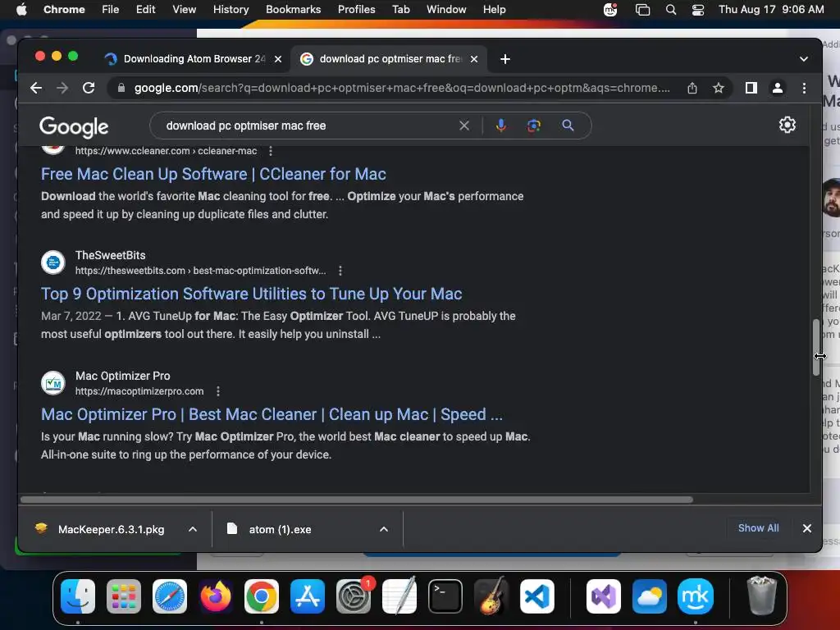Image resolution: width=840 pixels, height=630 pixels.
Task: Launch Firefox from the Dock
Action: point(216,596)
